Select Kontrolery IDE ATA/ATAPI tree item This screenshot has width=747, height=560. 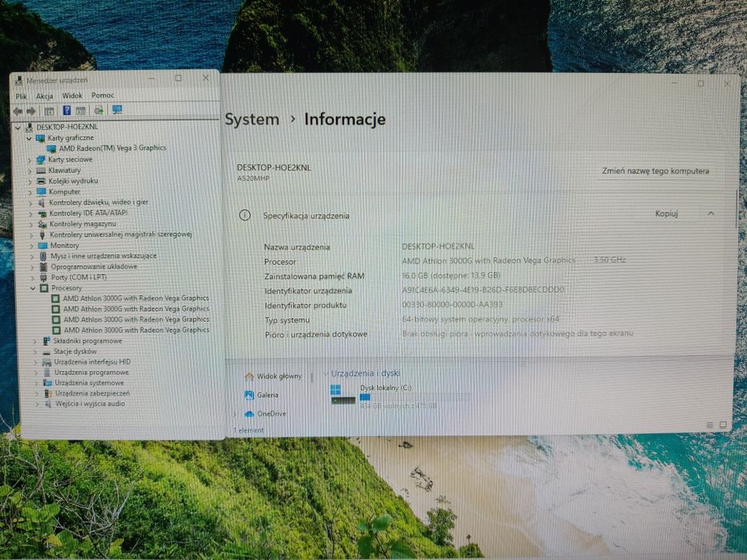pyautogui.click(x=88, y=214)
